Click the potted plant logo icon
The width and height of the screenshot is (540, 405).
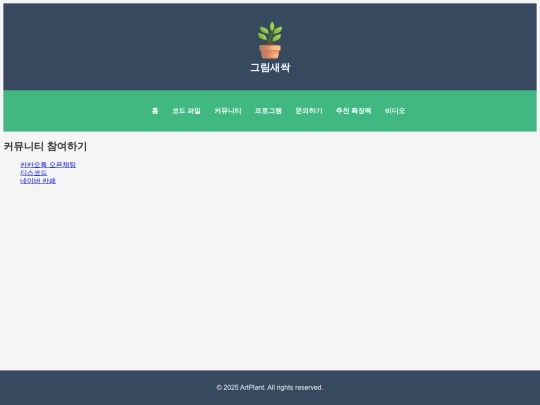click(x=270, y=40)
